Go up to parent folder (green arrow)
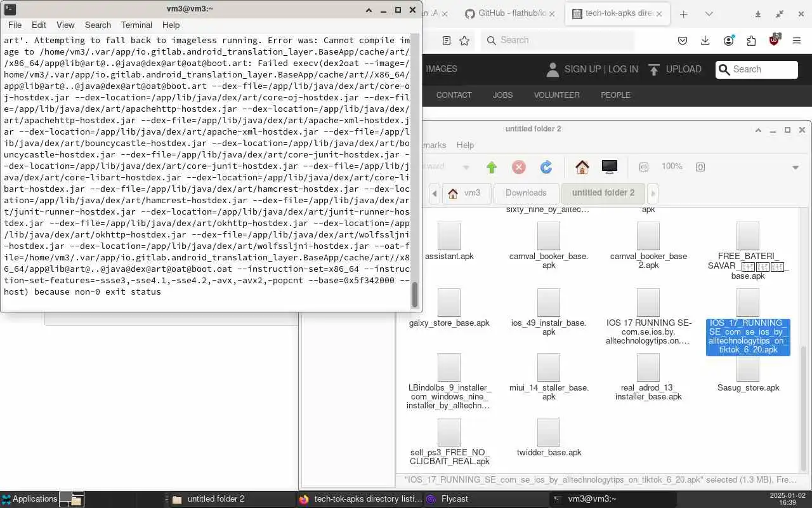This screenshot has width=812, height=508. pyautogui.click(x=492, y=167)
